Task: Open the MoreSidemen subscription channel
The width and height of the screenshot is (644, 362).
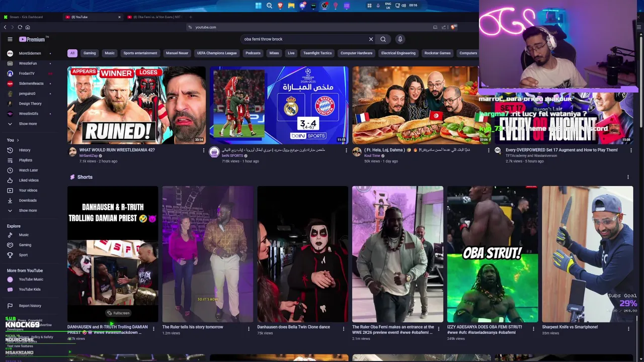Action: click(30, 53)
